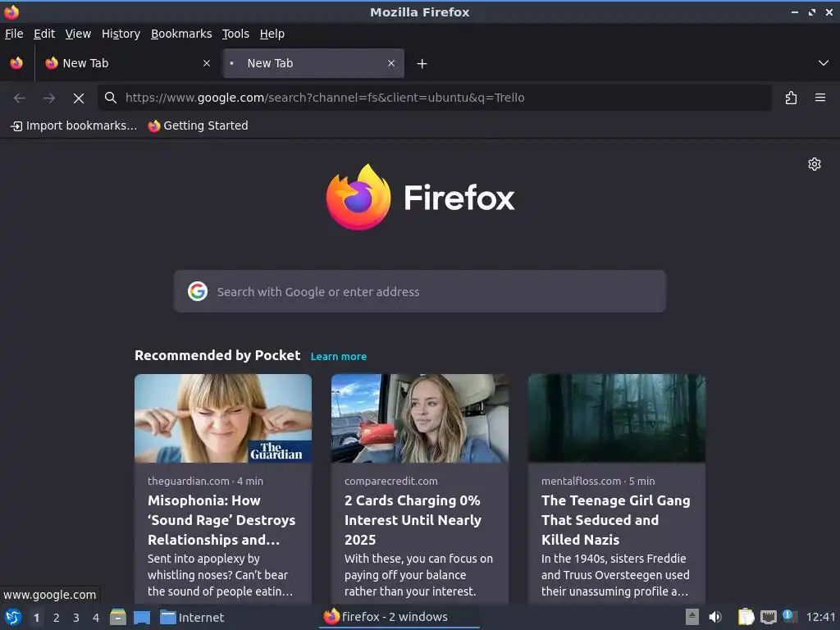Switch to workspace 3
The width and height of the screenshot is (840, 630).
click(x=76, y=618)
